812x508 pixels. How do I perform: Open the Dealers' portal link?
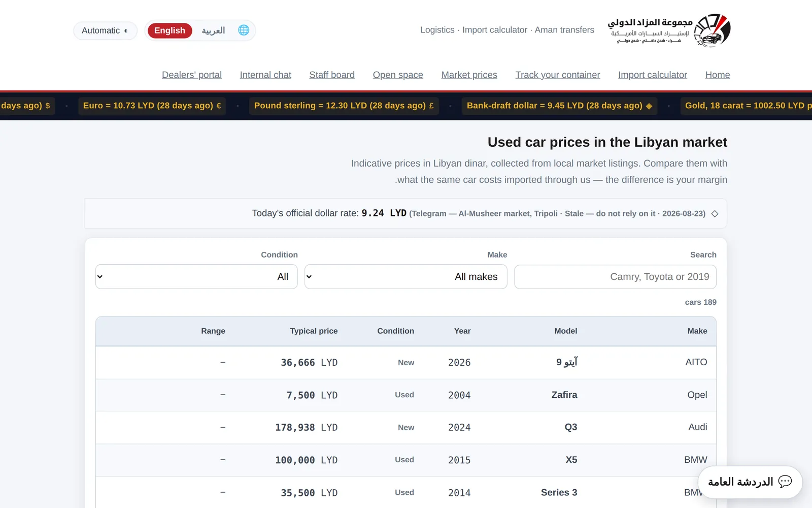tap(192, 75)
